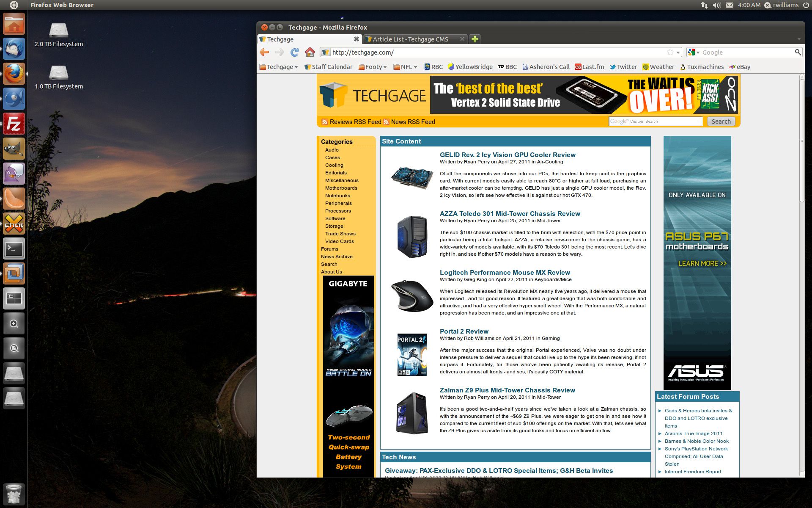
Task: Expand the NFL bookmarks folder
Action: pyautogui.click(x=406, y=67)
